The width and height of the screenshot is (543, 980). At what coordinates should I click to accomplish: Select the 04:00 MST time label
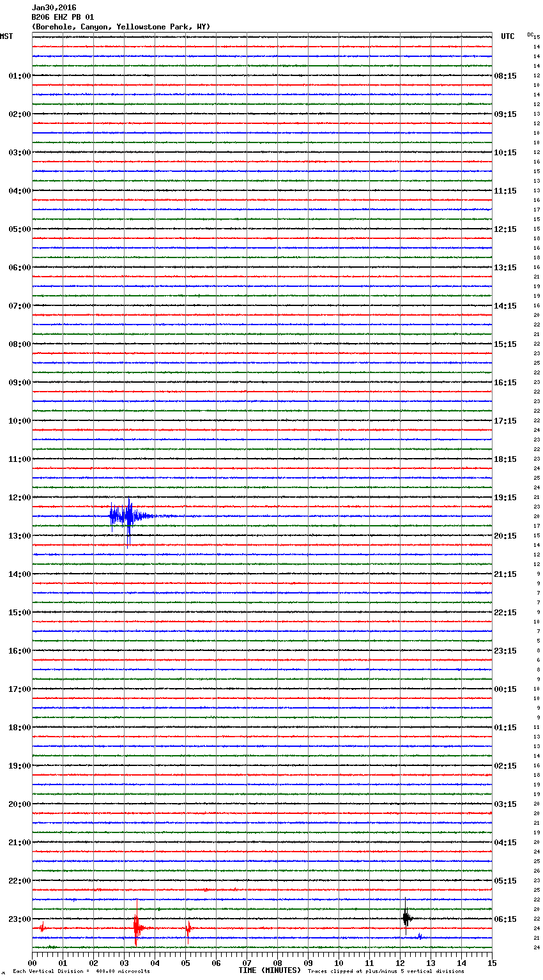click(19, 191)
